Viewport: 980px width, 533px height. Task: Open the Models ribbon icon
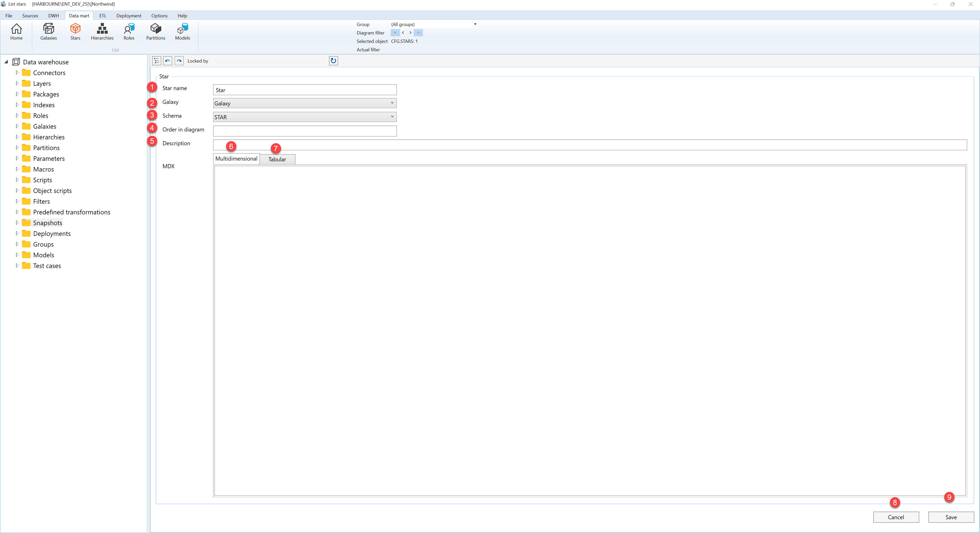coord(183,32)
